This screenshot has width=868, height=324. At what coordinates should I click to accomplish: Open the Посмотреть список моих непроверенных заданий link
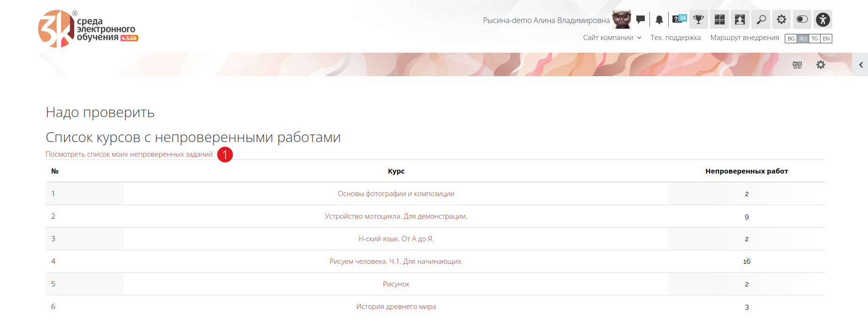[129, 154]
